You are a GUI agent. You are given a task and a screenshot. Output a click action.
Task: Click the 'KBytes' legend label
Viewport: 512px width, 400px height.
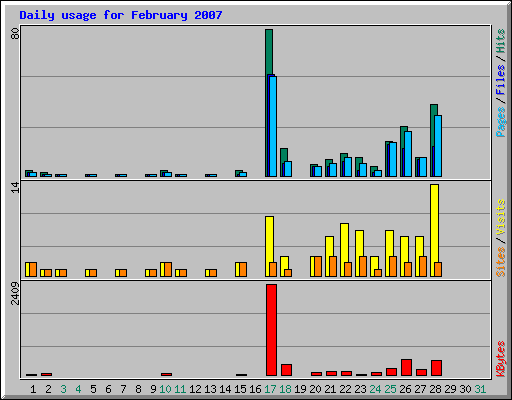500,359
